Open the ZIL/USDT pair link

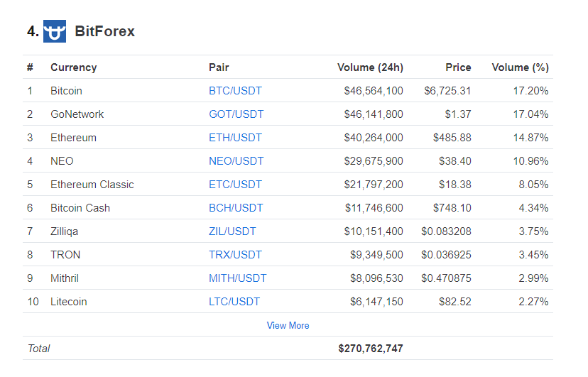(232, 231)
